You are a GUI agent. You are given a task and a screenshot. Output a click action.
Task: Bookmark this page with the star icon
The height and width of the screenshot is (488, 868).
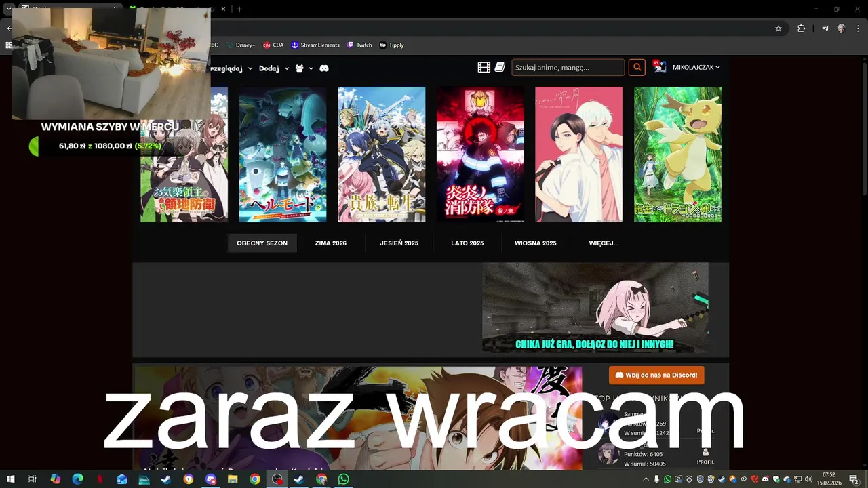tap(778, 28)
